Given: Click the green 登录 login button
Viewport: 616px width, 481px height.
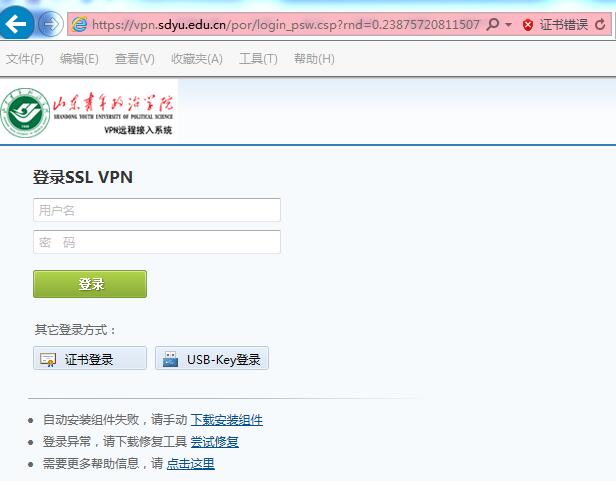Looking at the screenshot, I should pos(90,284).
